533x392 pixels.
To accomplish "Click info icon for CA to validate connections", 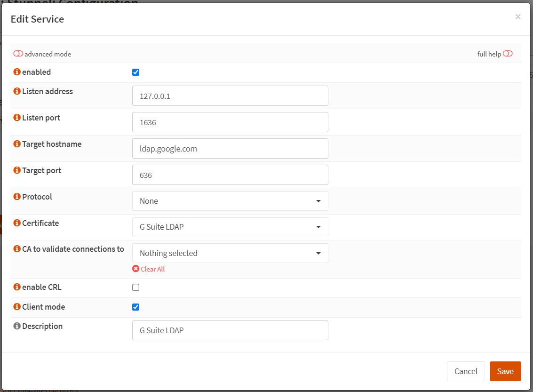I will point(17,249).
